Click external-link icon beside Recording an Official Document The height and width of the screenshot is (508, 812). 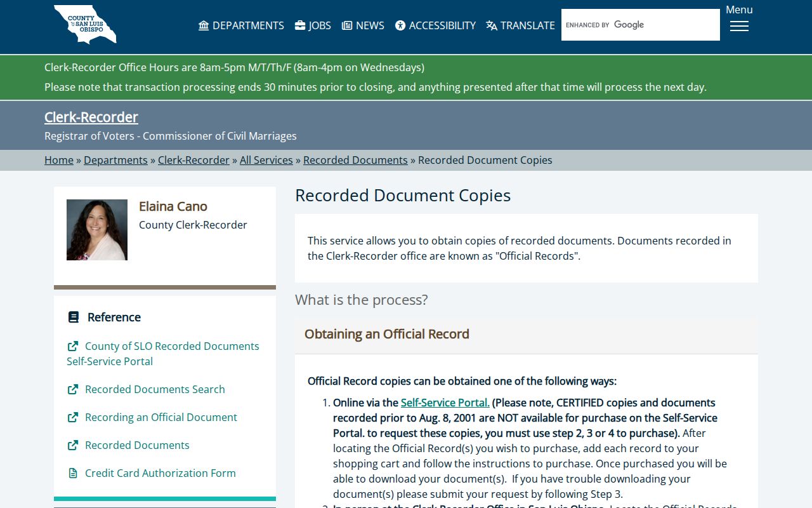(73, 417)
